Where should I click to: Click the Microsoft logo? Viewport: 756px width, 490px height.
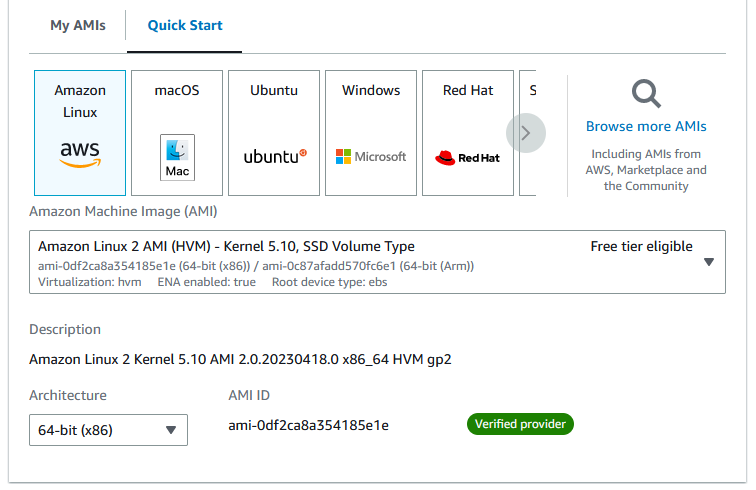(x=371, y=156)
